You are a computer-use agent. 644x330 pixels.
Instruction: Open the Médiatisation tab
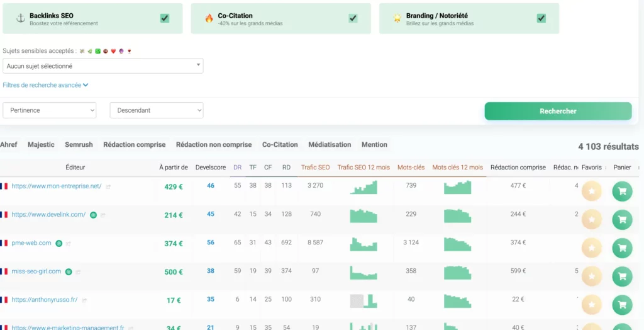(330, 145)
